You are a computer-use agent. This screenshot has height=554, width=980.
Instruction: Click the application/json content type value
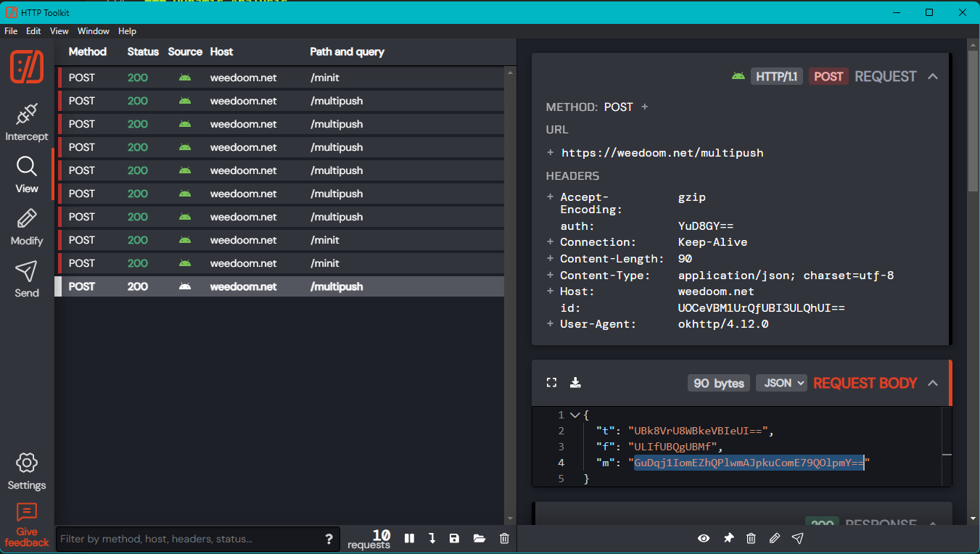786,276
